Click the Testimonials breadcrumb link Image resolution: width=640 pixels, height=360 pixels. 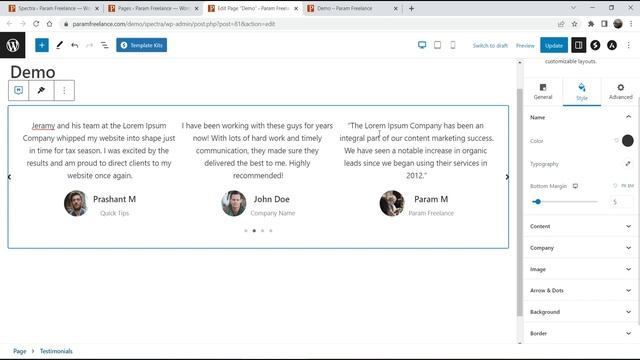56,351
